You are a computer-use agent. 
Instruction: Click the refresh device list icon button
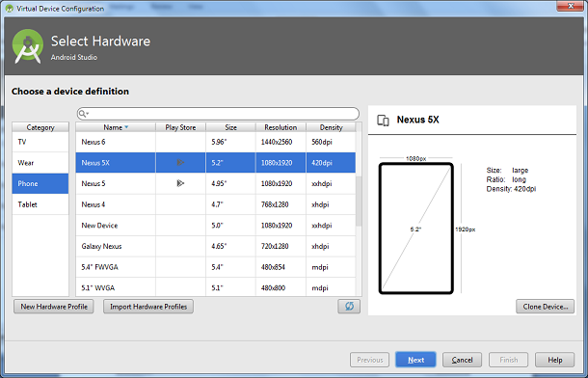pyautogui.click(x=349, y=306)
